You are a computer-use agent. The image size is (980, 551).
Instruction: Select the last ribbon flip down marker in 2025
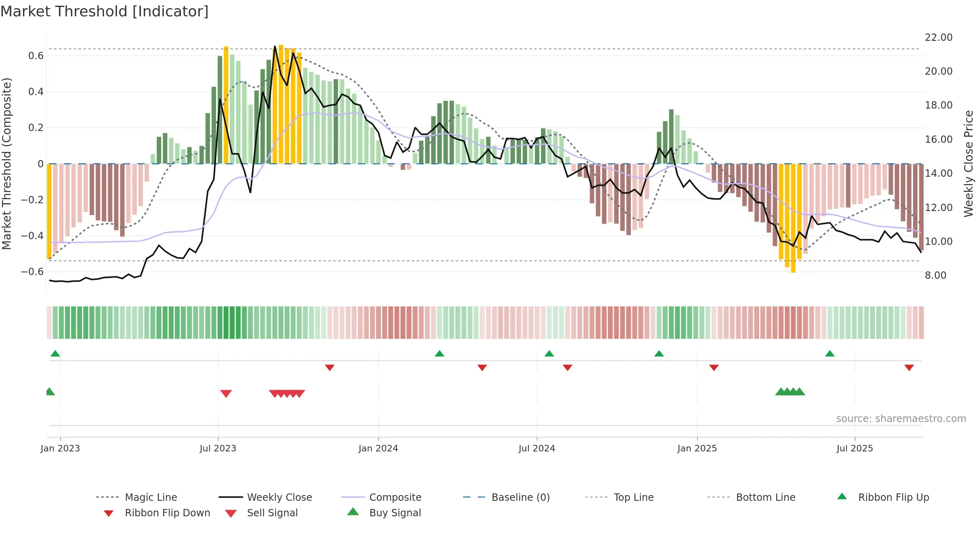pyautogui.click(x=909, y=368)
